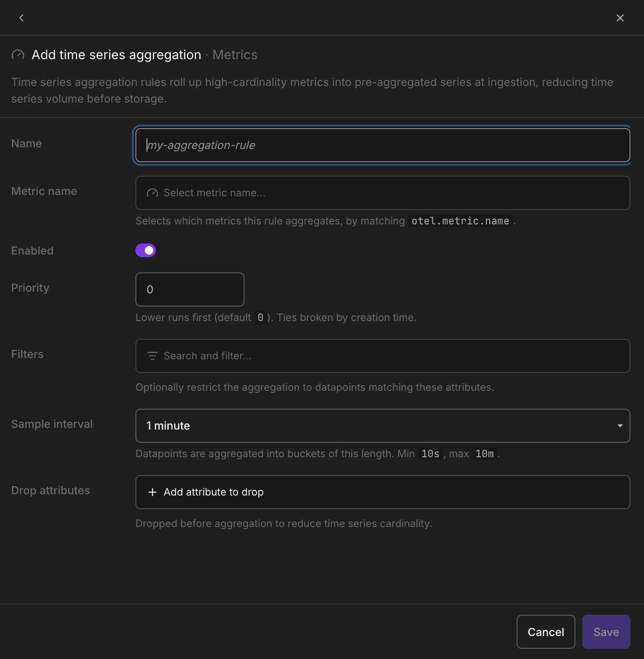644x659 pixels.
Task: Click Add attribute to drop button
Action: point(382,492)
